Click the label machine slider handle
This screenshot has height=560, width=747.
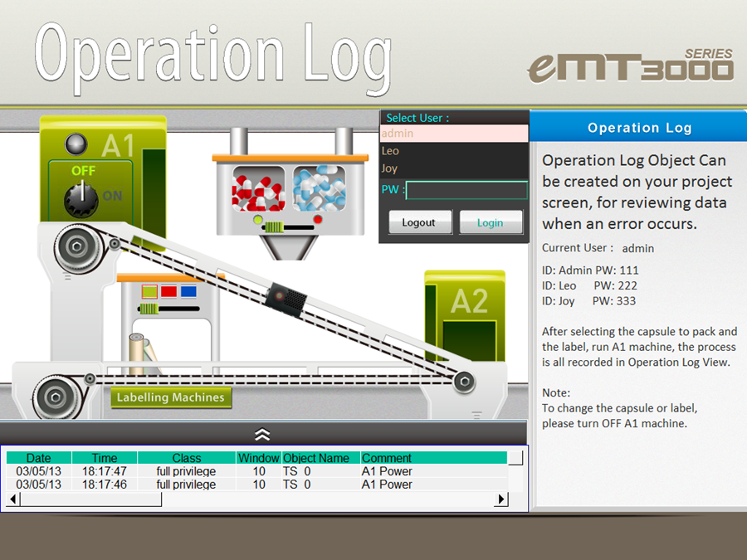pyautogui.click(x=149, y=309)
